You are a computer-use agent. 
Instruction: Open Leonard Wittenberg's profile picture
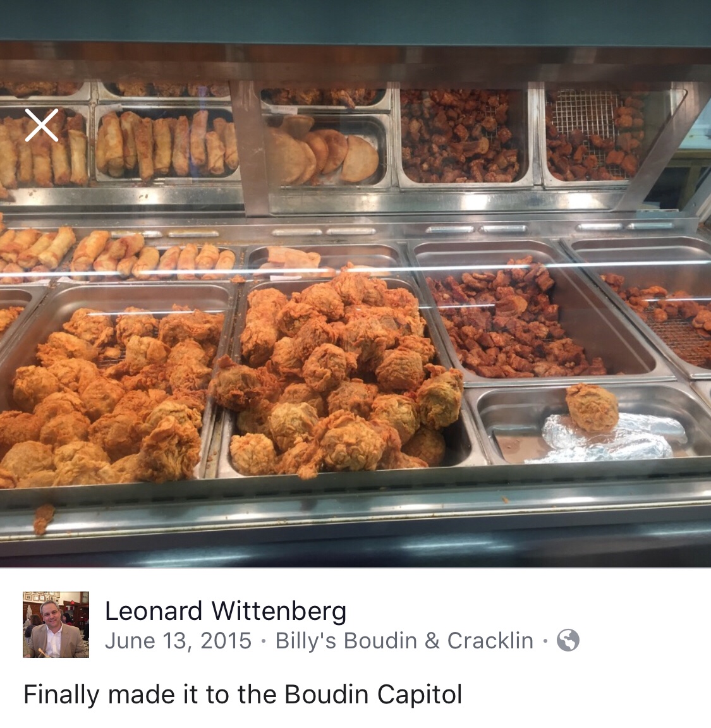(56, 624)
